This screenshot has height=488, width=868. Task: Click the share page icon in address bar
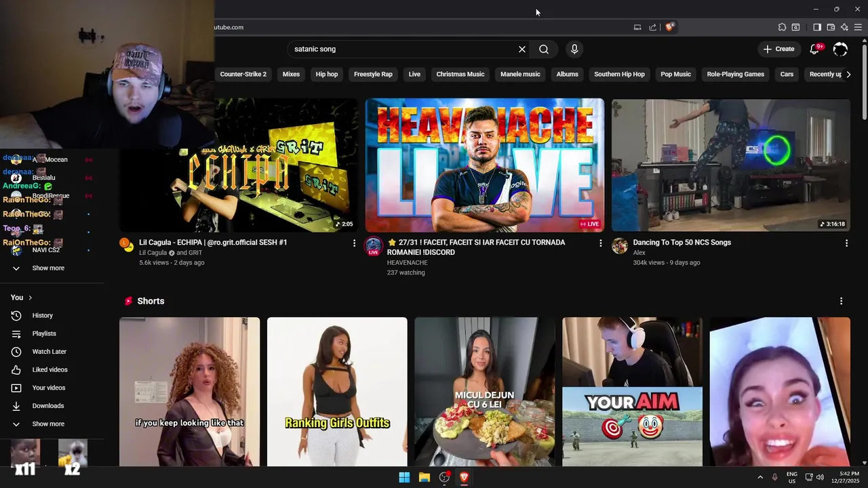pyautogui.click(x=652, y=27)
